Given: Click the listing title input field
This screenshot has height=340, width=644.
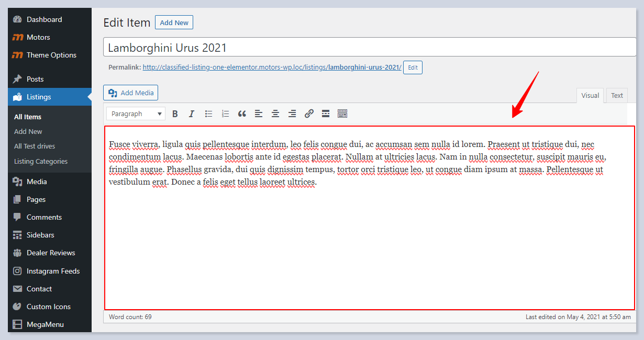Looking at the screenshot, I should click(x=369, y=48).
